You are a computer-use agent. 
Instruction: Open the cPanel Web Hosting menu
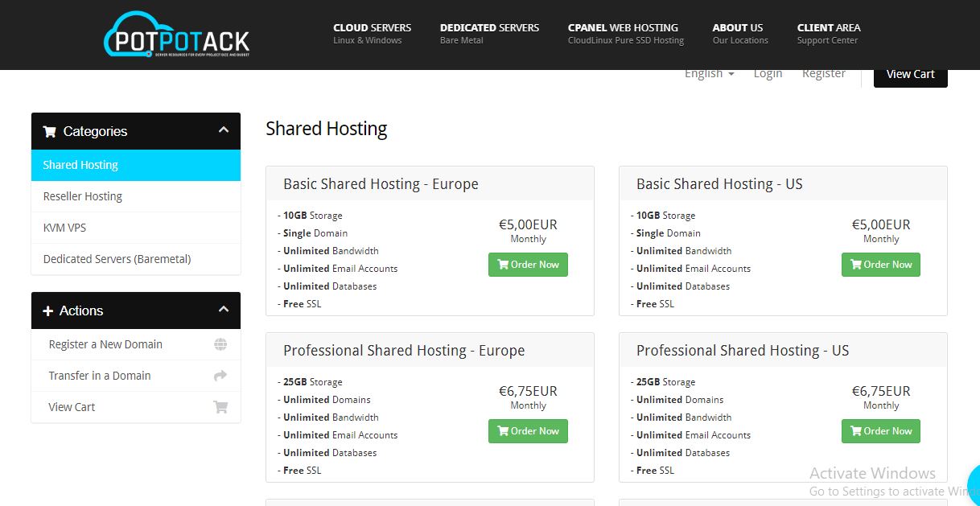[x=625, y=33]
